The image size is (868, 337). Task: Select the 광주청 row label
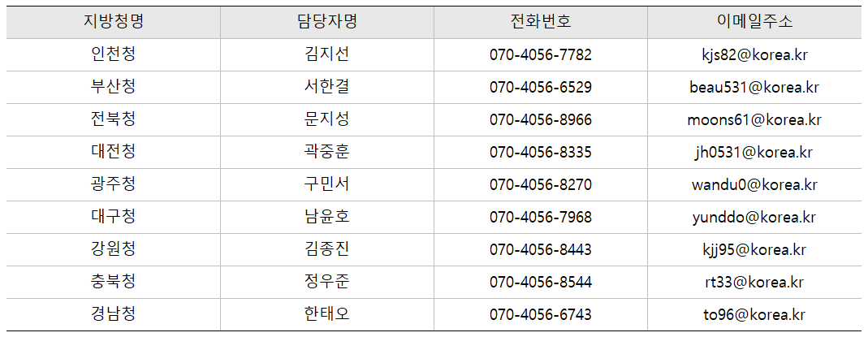[x=113, y=185]
